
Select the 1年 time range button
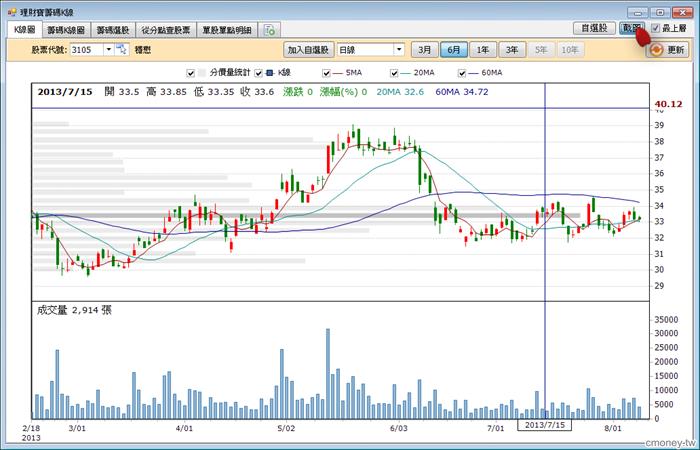click(483, 50)
